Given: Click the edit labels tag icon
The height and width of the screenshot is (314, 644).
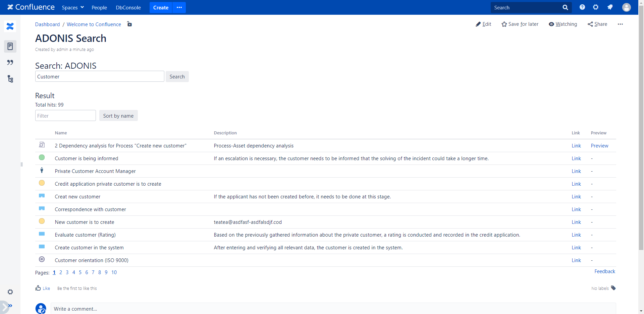Looking at the screenshot, I should pyautogui.click(x=613, y=288).
